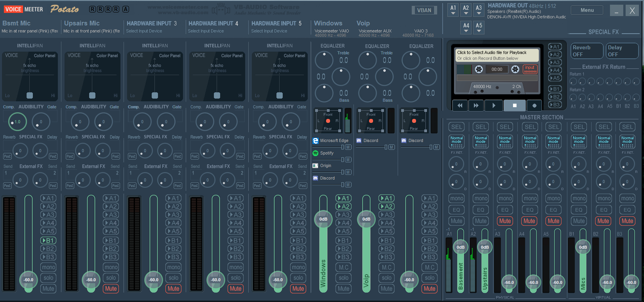Unmute the Upsairs Mic strip
Screen dimensions: 644x302
pos(111,289)
